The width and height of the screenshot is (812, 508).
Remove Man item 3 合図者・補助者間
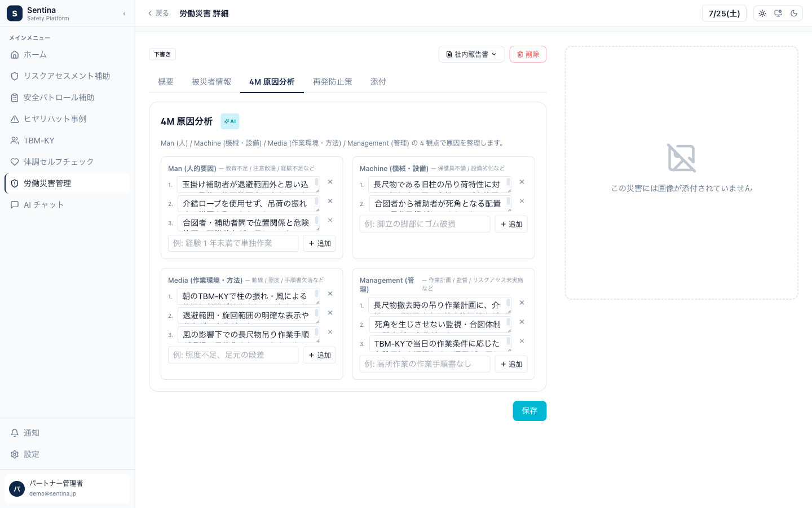[x=330, y=220]
